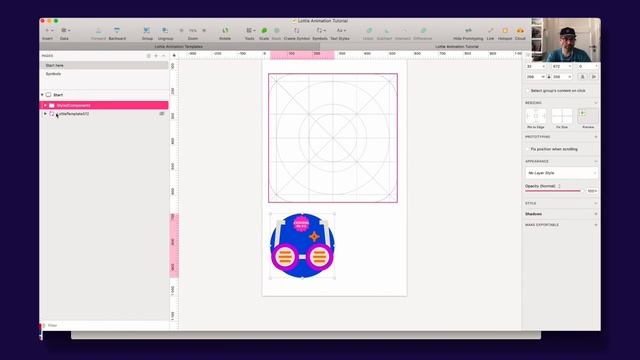Send layer Backward in toolbar
Screen dimensions: 640x360
click(117, 31)
